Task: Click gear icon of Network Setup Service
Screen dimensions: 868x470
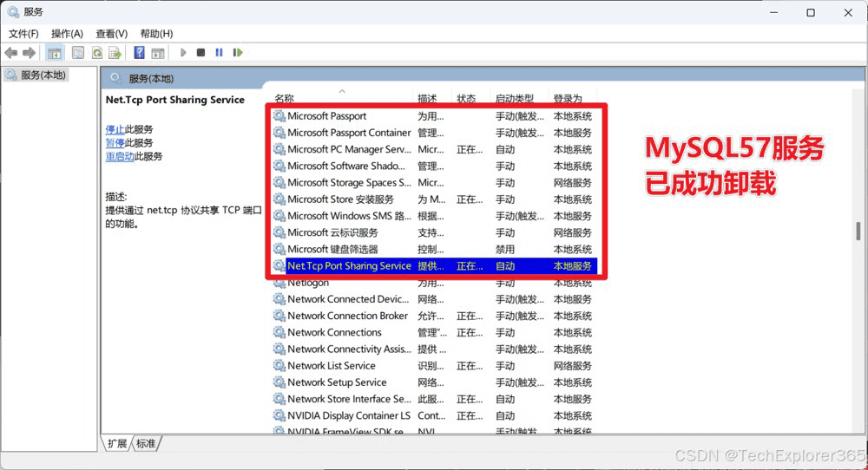Action: pos(279,382)
